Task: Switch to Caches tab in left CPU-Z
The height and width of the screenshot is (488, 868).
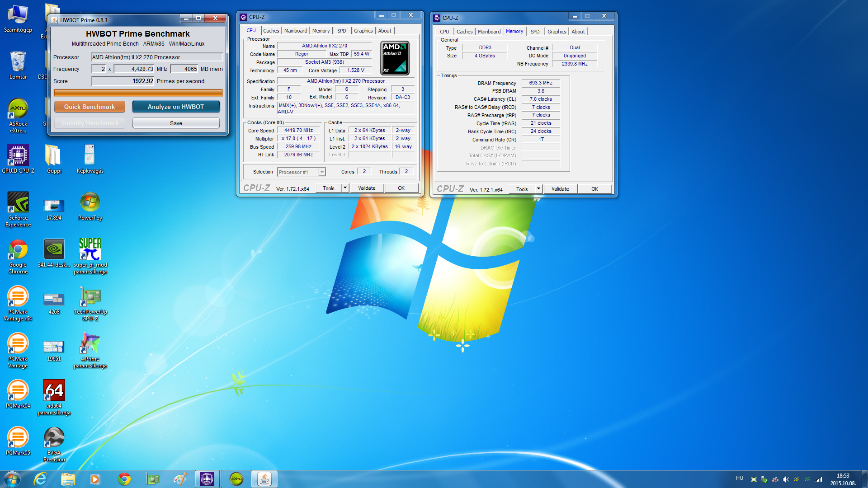Action: point(271,31)
